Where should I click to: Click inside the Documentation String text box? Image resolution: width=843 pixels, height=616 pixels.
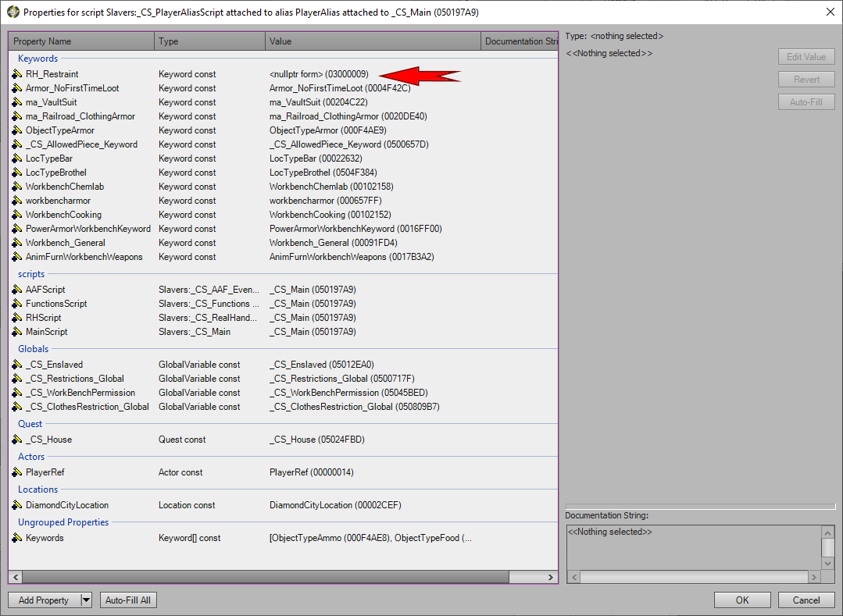click(694, 548)
